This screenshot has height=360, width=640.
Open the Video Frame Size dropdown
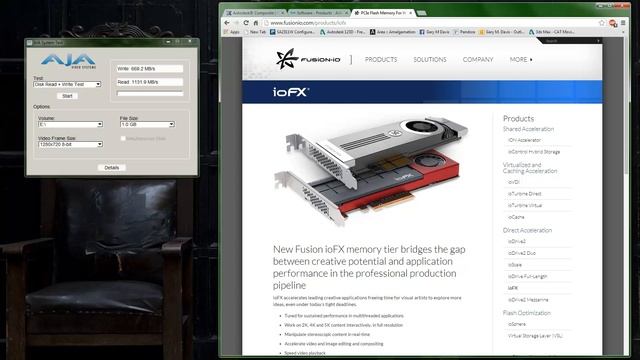click(70, 144)
